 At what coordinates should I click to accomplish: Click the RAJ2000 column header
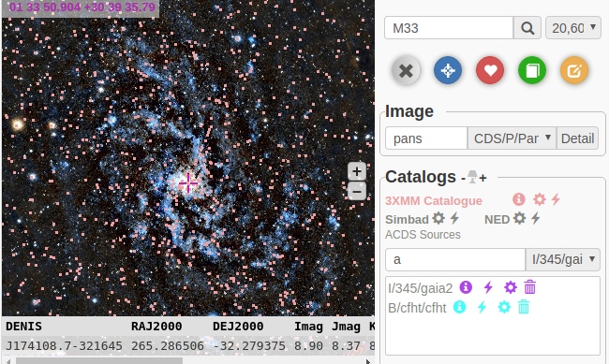point(156,327)
